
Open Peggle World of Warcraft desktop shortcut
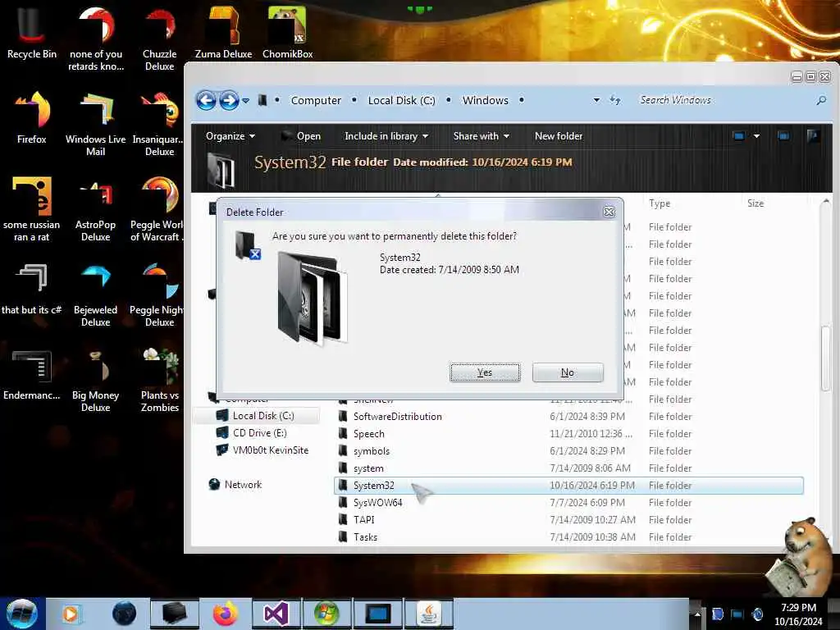(x=157, y=209)
